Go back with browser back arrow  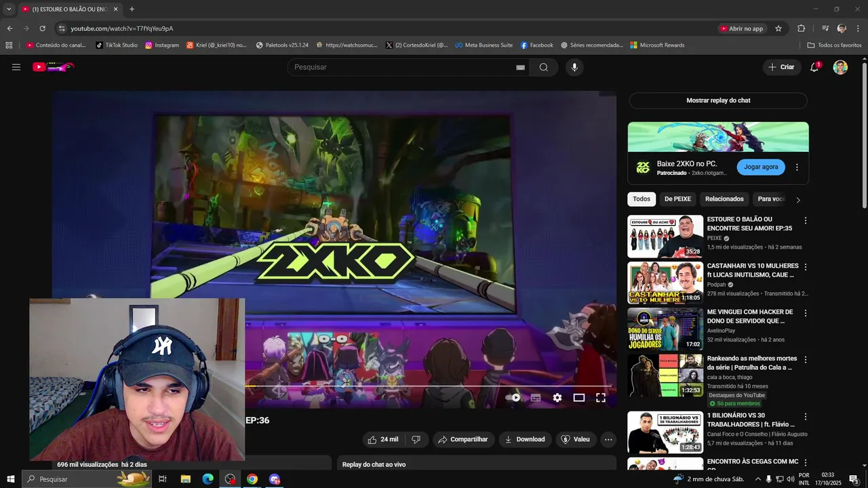(x=9, y=28)
